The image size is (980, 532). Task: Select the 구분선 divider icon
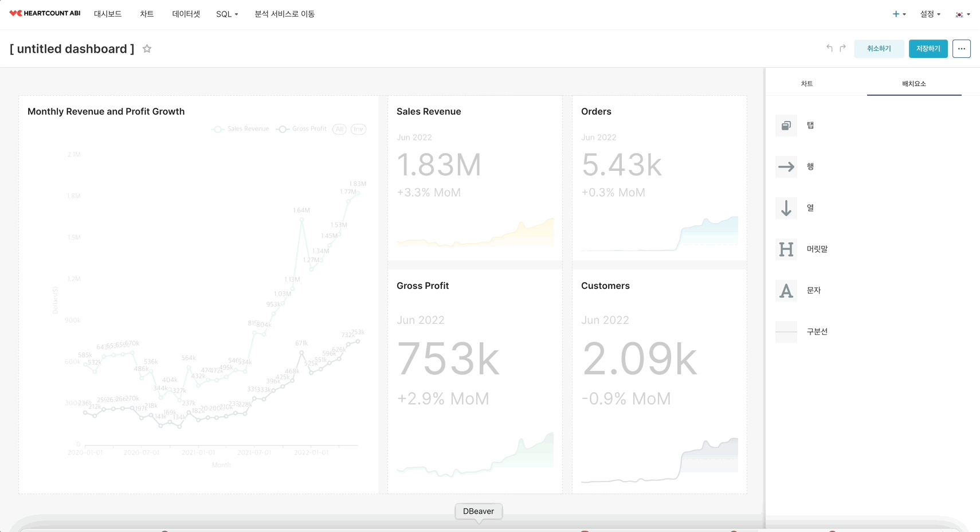tap(786, 332)
